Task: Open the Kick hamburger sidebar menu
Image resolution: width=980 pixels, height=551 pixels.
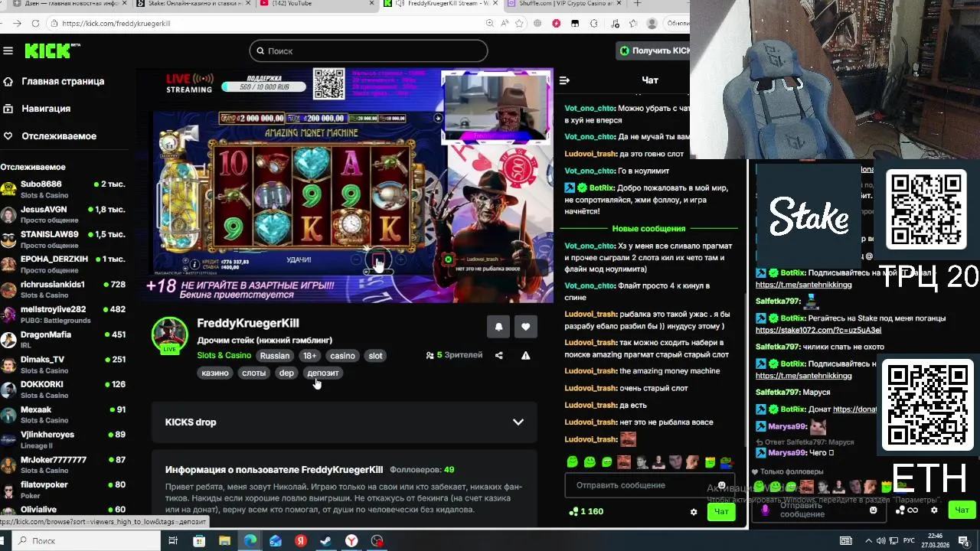Action: click(8, 51)
